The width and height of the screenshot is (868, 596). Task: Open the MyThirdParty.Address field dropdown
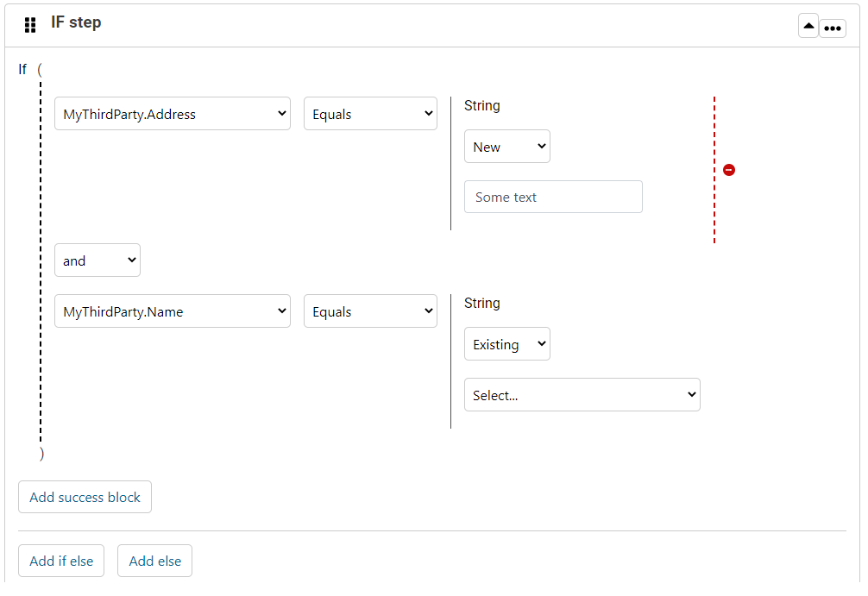point(173,113)
